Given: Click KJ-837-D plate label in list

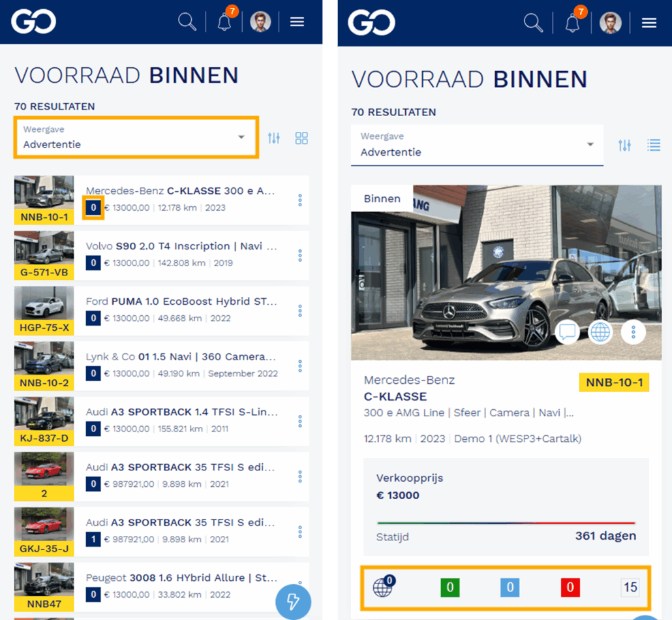Looking at the screenshot, I should [44, 438].
